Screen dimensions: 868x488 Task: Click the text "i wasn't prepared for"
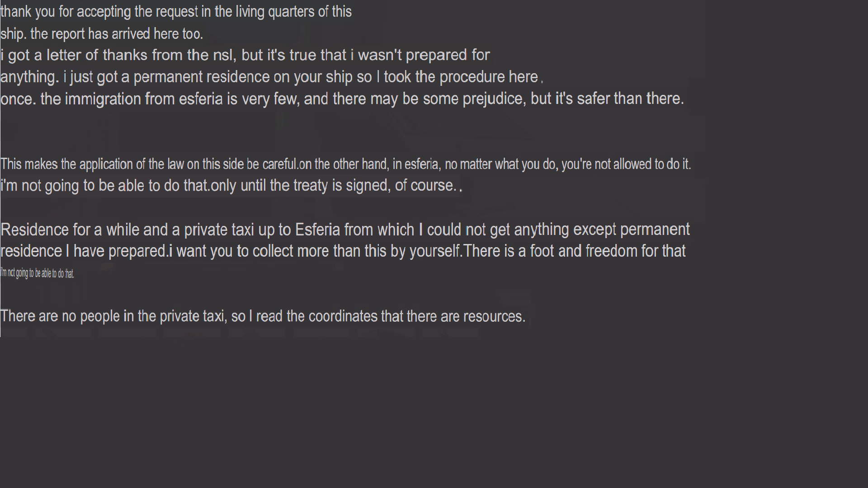[420, 55]
